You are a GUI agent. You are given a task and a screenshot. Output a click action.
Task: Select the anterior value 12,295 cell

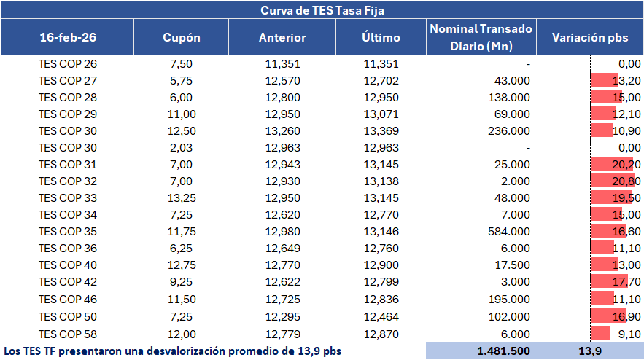coord(282,317)
